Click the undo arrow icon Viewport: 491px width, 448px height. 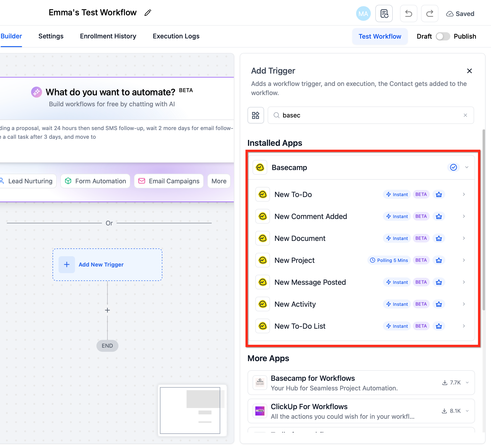(408, 14)
